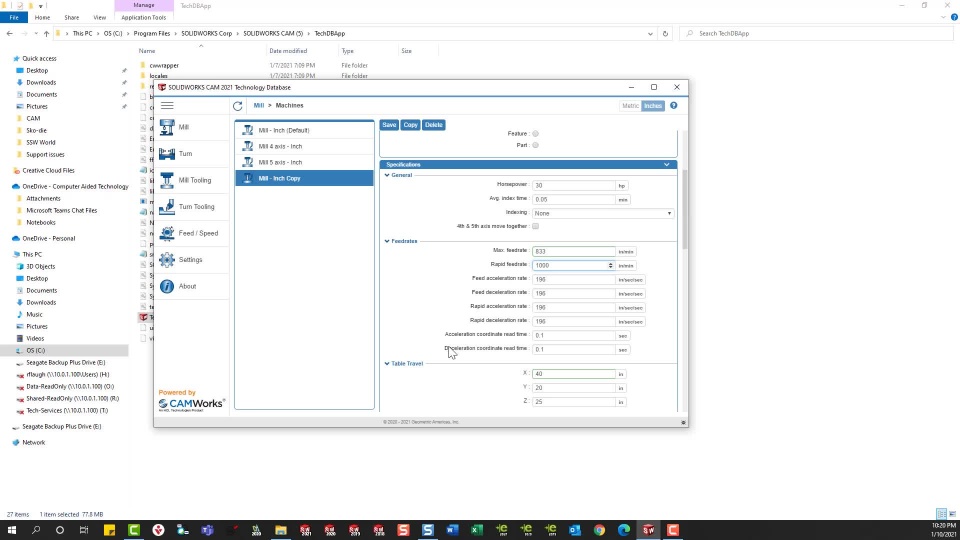Click the Windows Start button

point(11,530)
